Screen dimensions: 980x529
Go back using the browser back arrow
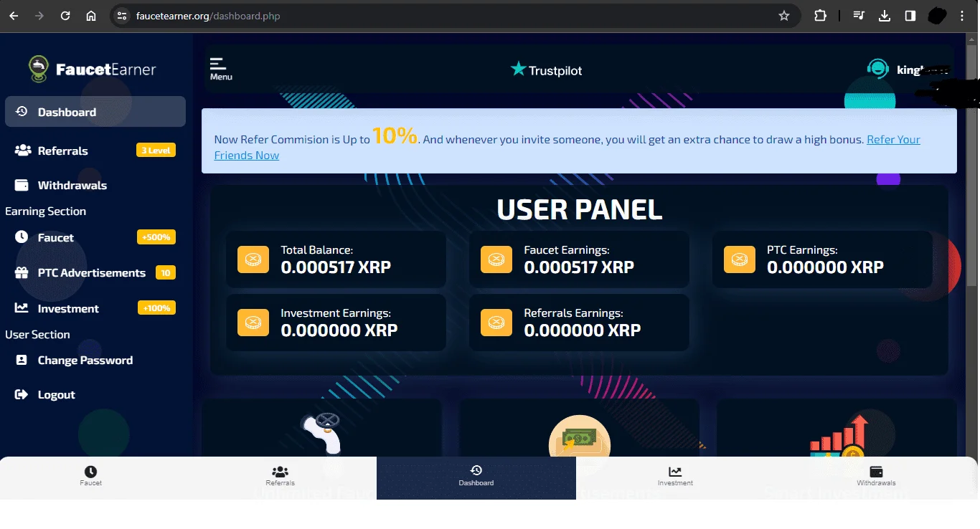click(x=14, y=16)
